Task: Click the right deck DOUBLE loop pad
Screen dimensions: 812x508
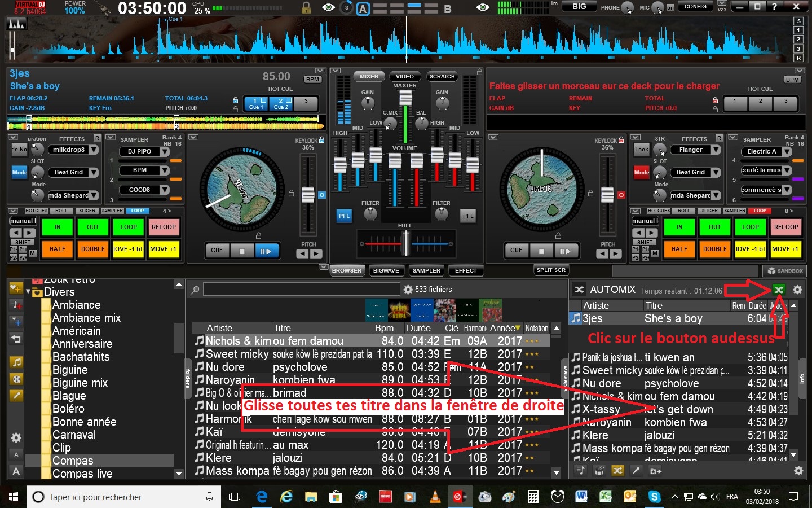Action: 715,249
